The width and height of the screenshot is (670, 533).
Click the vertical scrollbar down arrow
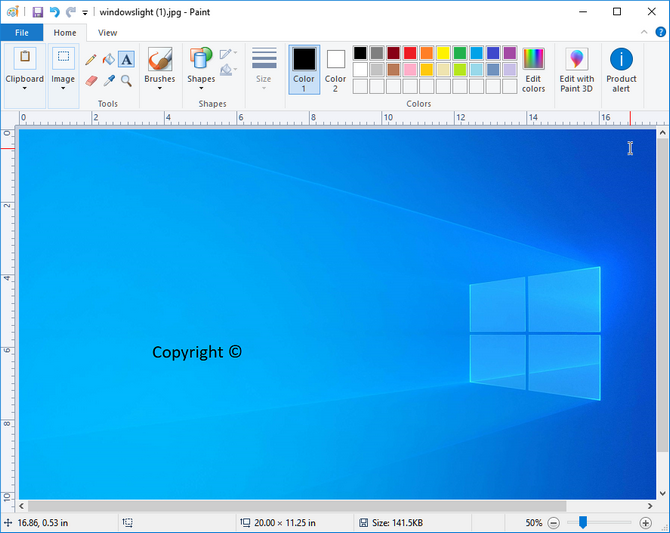coord(662,493)
